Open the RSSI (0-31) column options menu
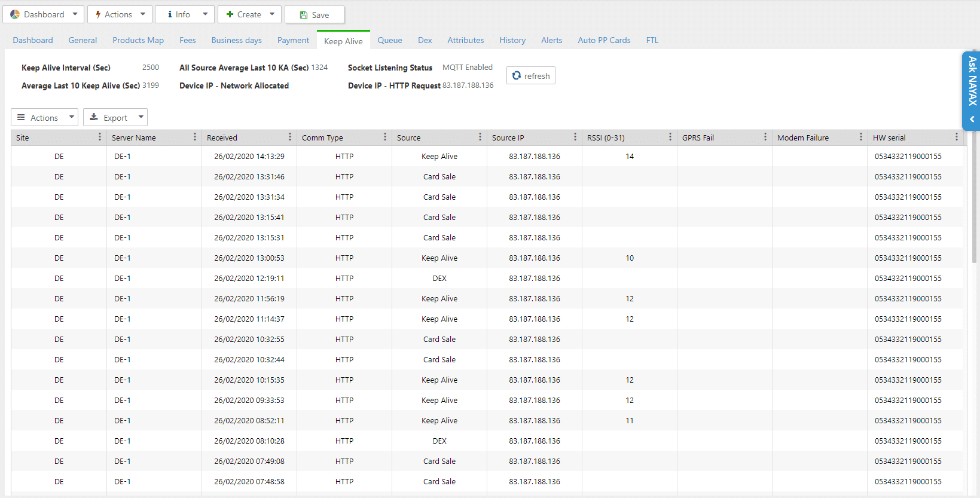Image resolution: width=980 pixels, height=498 pixels. (x=670, y=138)
